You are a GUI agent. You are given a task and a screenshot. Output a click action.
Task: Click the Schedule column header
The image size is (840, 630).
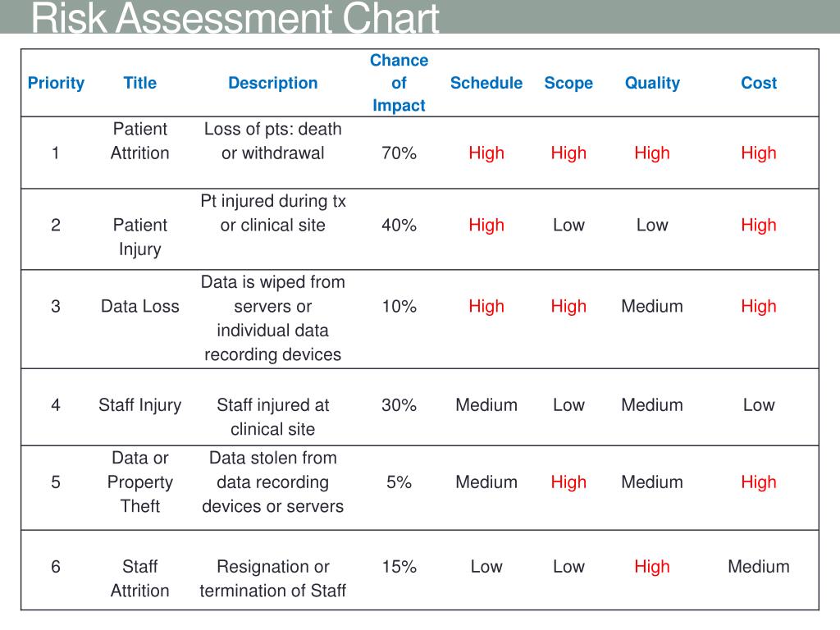(x=486, y=83)
